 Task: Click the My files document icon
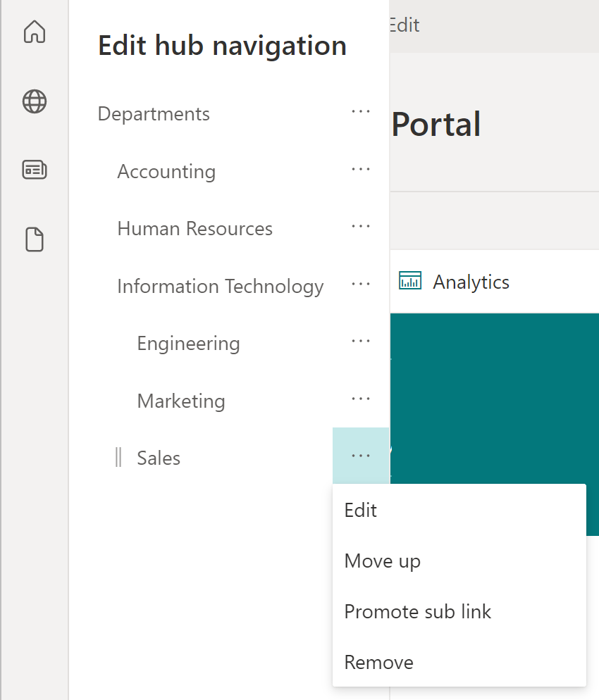point(35,239)
